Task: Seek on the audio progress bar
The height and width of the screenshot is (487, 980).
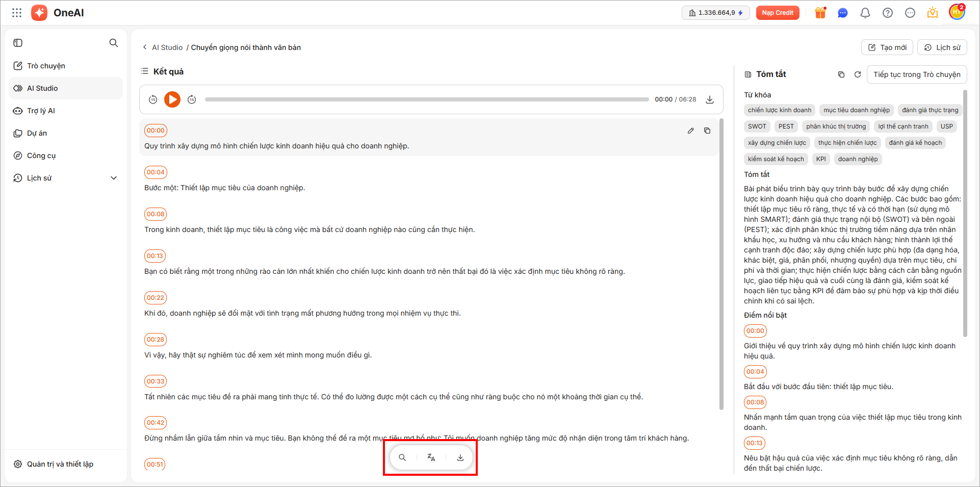Action: click(x=427, y=99)
